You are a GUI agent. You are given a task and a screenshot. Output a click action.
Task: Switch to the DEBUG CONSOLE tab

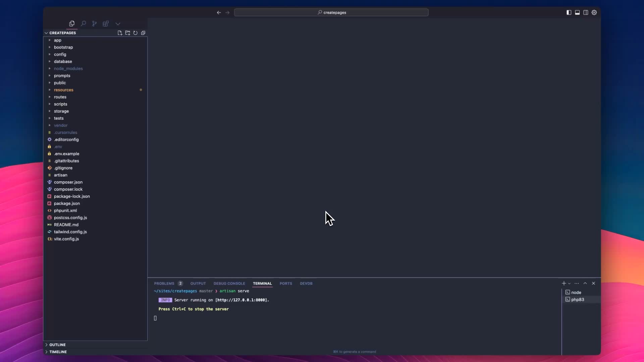tap(229, 284)
